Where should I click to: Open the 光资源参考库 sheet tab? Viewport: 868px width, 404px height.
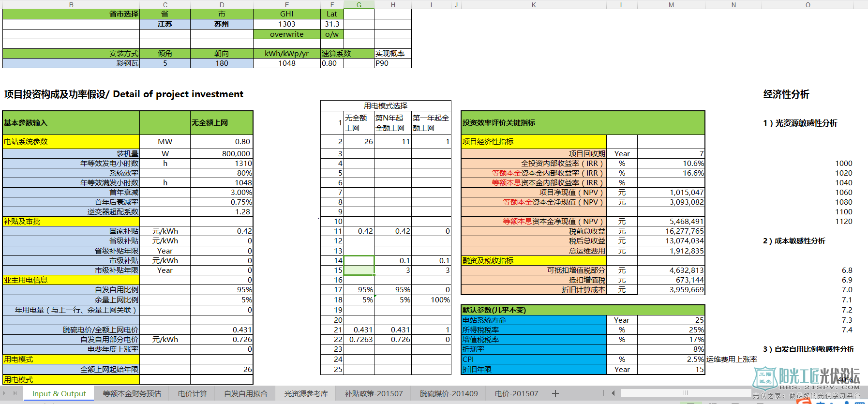coord(306,393)
